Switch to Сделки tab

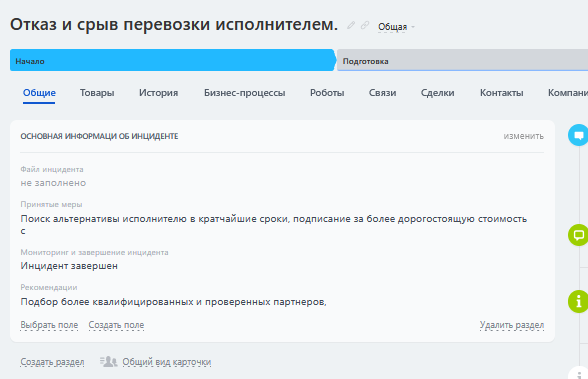point(437,93)
